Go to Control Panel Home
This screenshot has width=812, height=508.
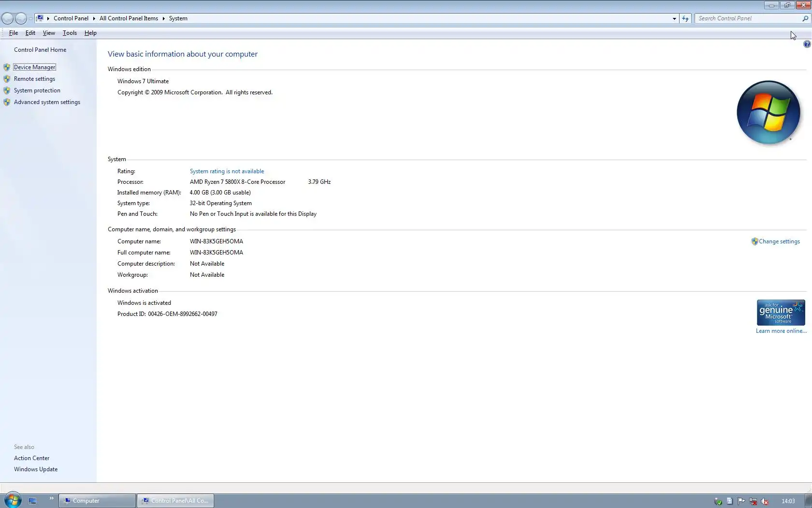click(x=40, y=50)
